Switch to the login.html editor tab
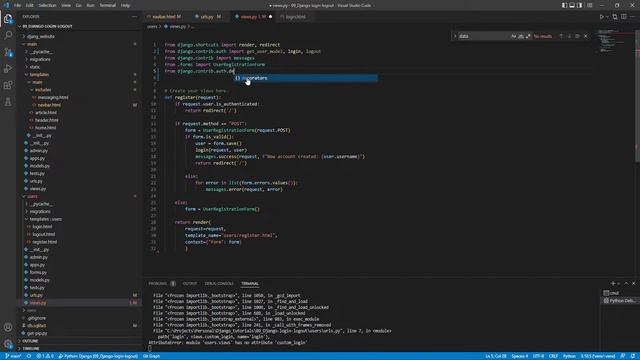Image resolution: width=640 pixels, height=360 pixels. pos(296,17)
